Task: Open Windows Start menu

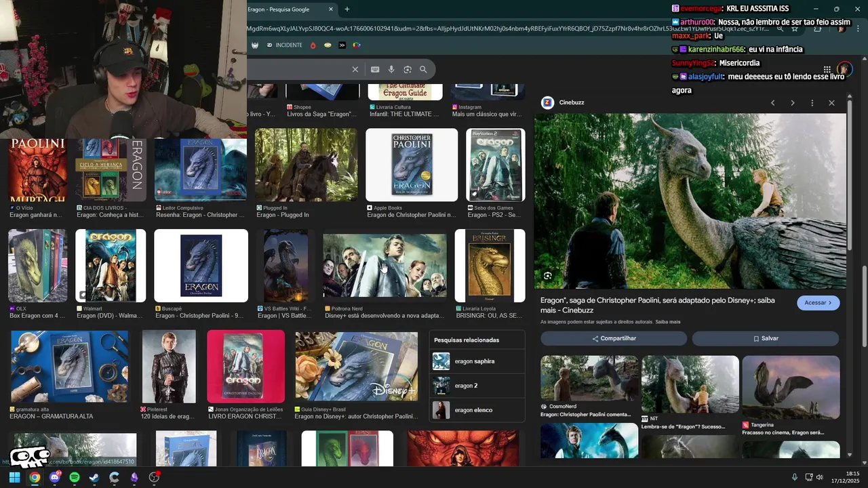Action: 14,477
